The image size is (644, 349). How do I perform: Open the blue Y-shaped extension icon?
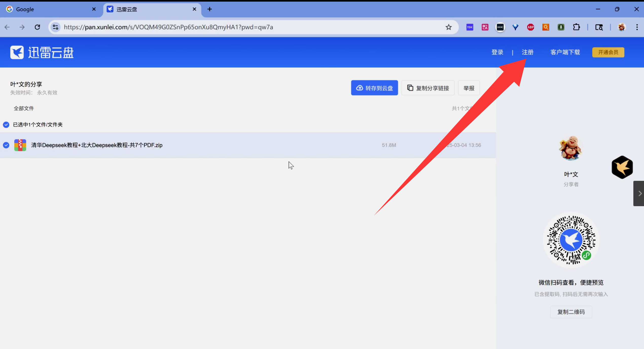tap(515, 27)
